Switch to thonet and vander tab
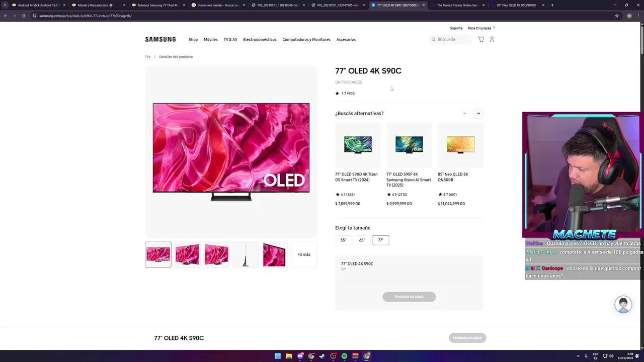644x362 pixels. 218,5
